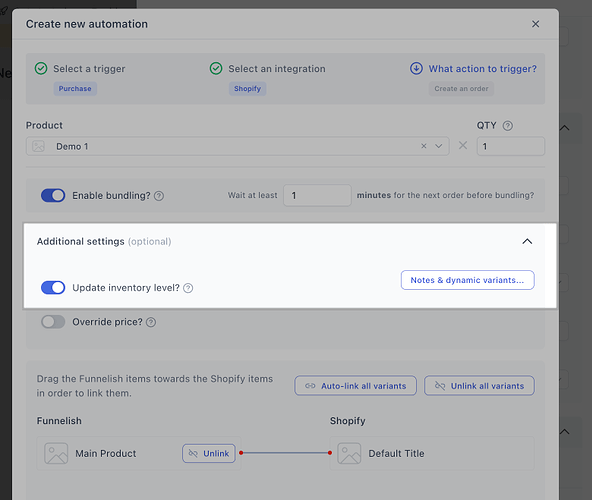Click the Default Title image placeholder icon
This screenshot has height=500, width=592.
coord(349,453)
